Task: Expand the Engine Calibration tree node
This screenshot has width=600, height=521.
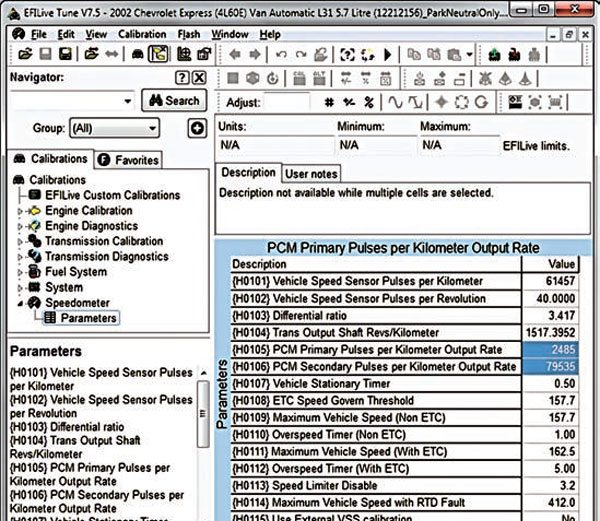Action: pyautogui.click(x=20, y=211)
